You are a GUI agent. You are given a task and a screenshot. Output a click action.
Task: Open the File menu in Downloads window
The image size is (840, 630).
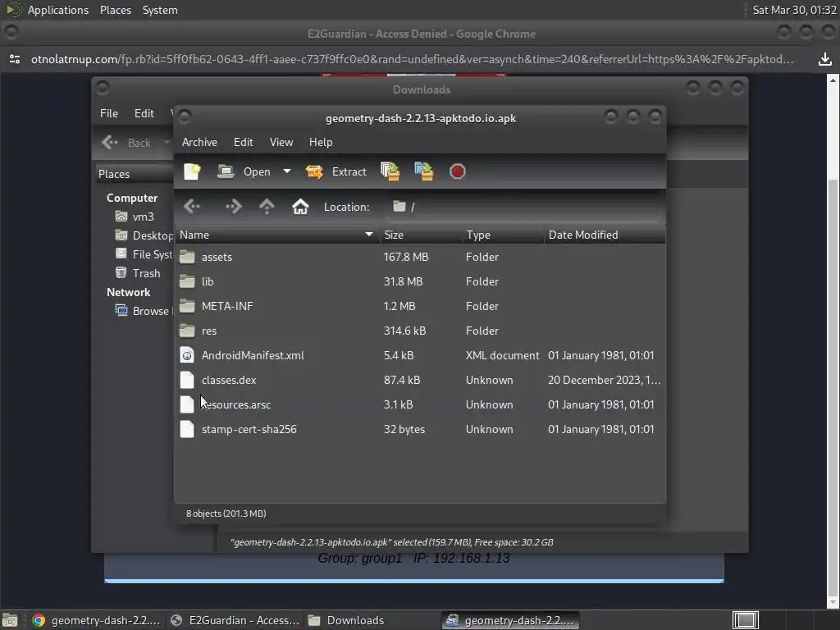coord(109,113)
